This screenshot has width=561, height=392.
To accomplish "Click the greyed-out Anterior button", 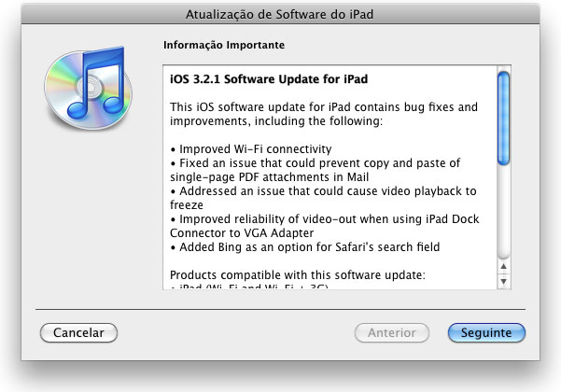I will (392, 332).
